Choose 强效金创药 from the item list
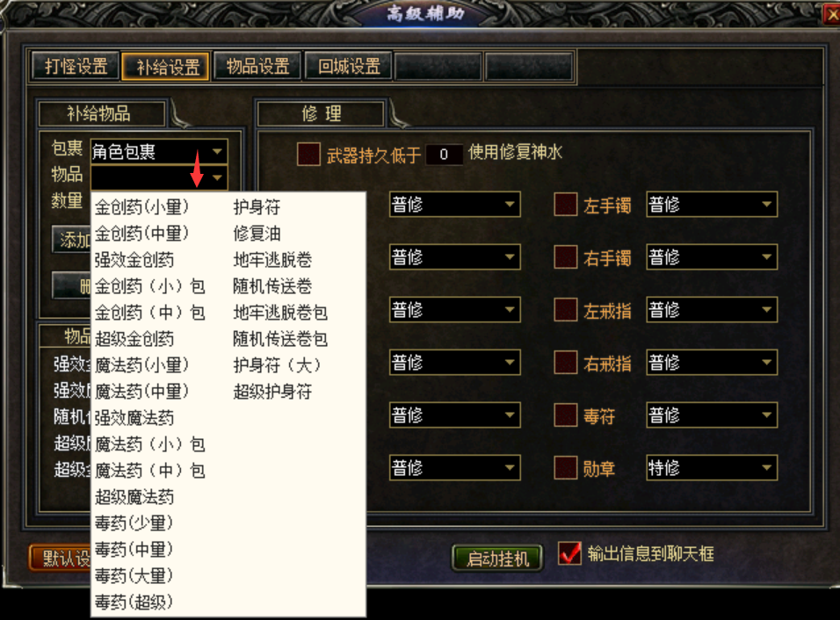The width and height of the screenshot is (840, 620). click(x=134, y=260)
